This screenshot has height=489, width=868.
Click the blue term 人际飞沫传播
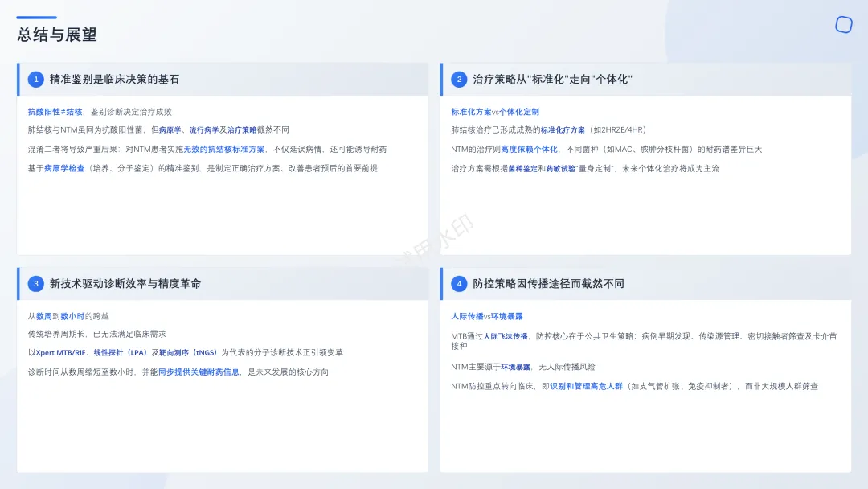[x=506, y=336]
